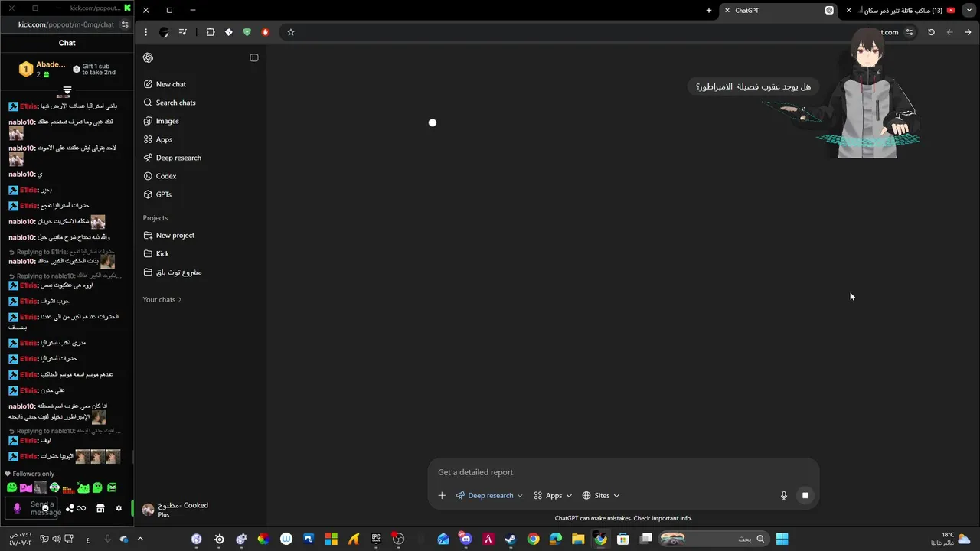Viewport: 980px width, 551px height.
Task: Open the Kick chat emoji picker
Action: [x=46, y=508]
